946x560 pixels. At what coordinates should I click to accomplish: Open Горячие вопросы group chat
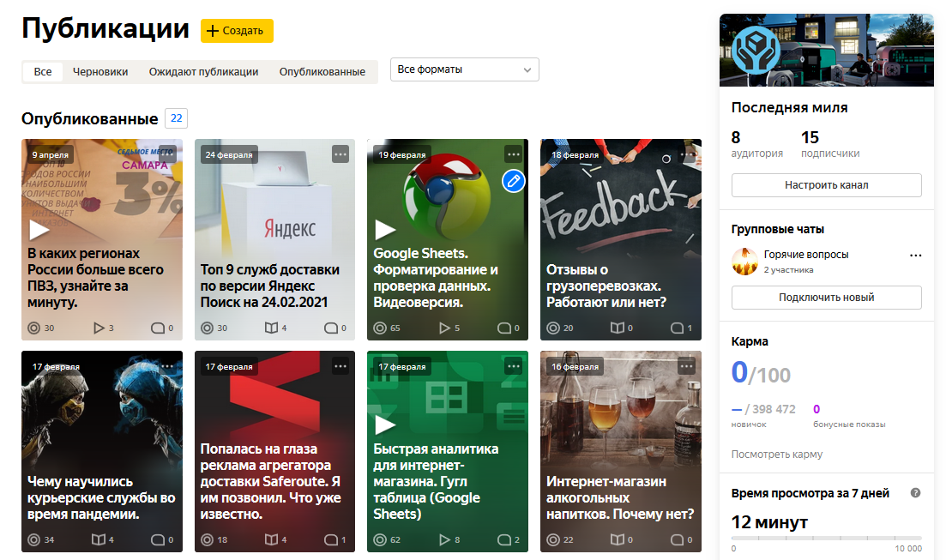806,255
